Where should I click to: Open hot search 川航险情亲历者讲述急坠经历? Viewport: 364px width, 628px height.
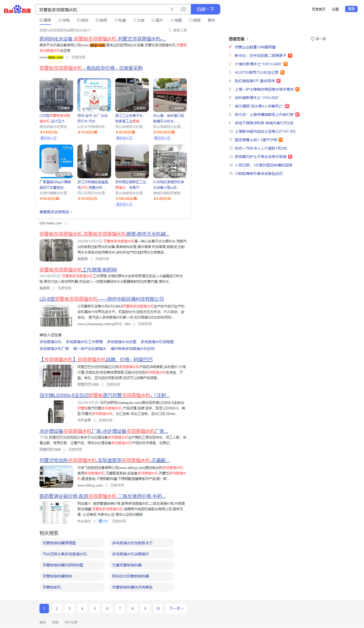[x=259, y=174]
